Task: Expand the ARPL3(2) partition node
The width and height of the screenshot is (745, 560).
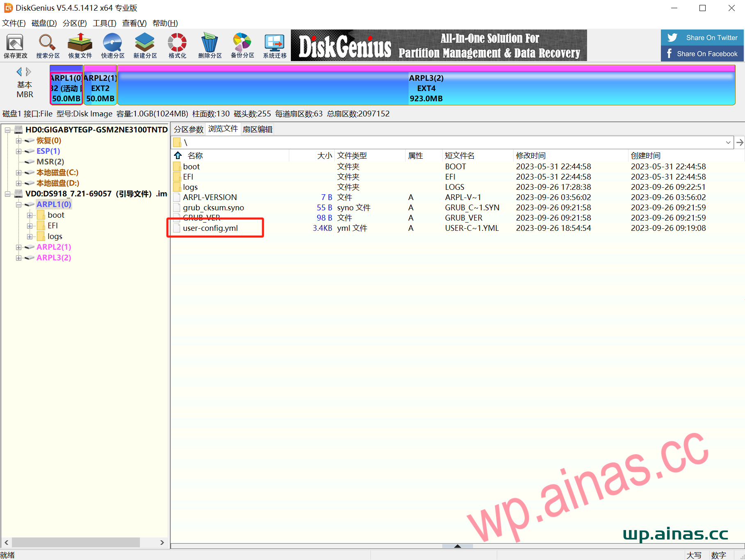Action: [18, 258]
